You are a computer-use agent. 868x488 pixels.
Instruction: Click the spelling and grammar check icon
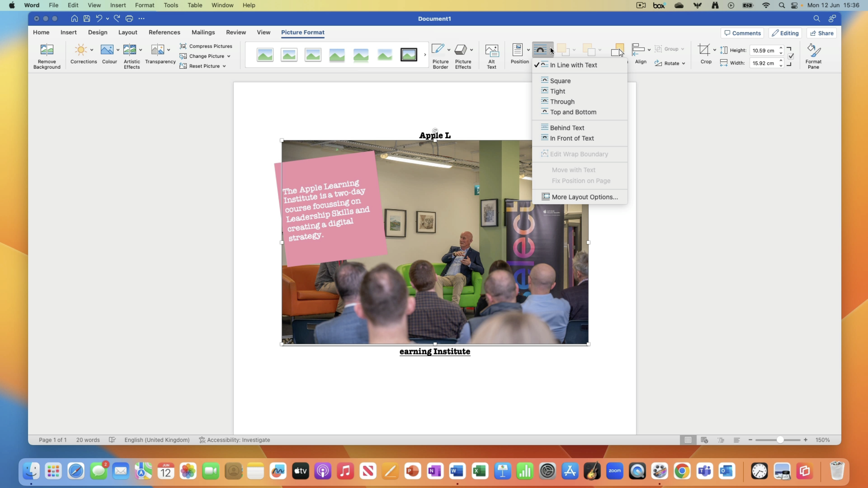point(112,440)
